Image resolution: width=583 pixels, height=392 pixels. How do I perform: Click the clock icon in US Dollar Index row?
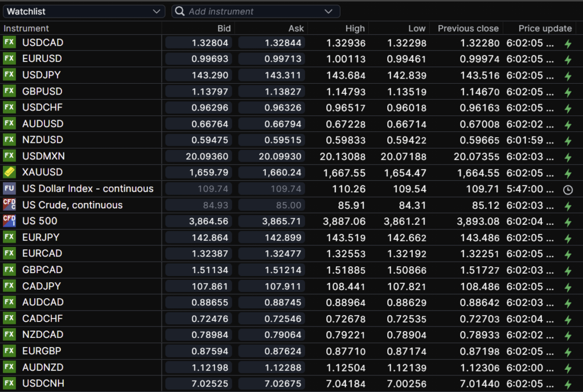click(x=567, y=189)
